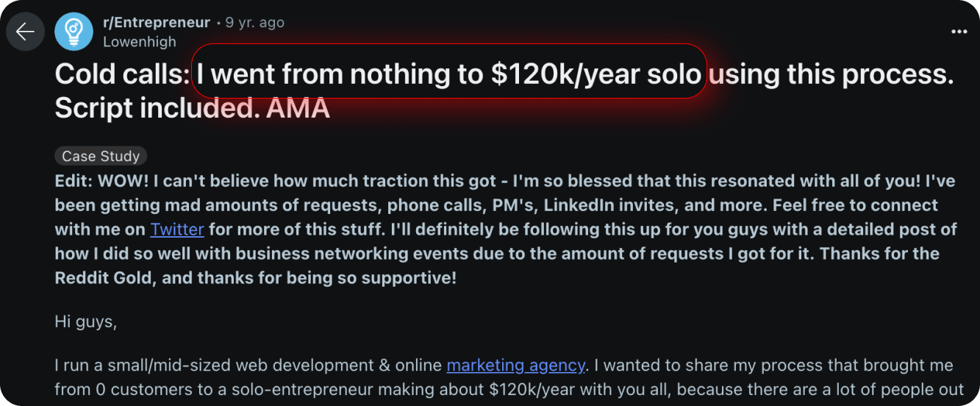The image size is (980, 406).
Task: Go to the r/Entrepreneur subreddit link
Action: pyautogui.click(x=156, y=23)
